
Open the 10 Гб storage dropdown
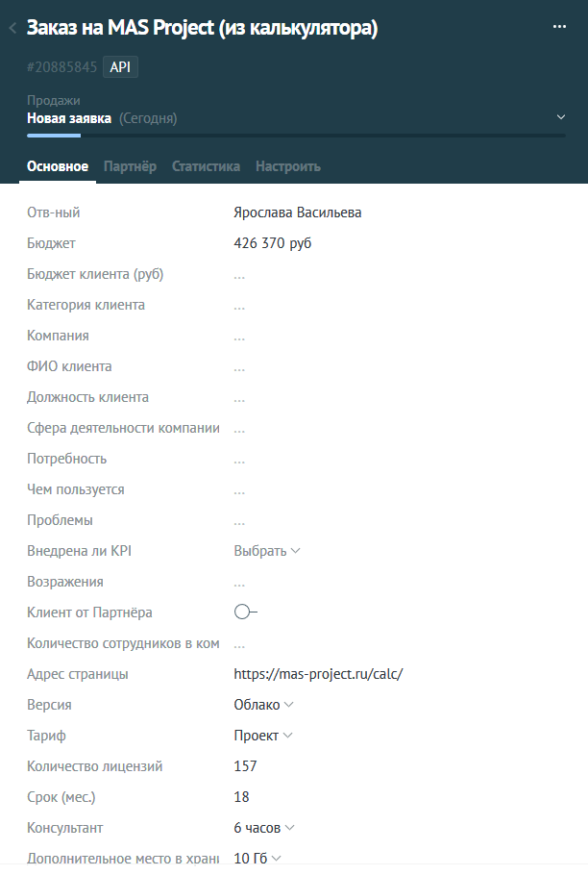tap(257, 859)
